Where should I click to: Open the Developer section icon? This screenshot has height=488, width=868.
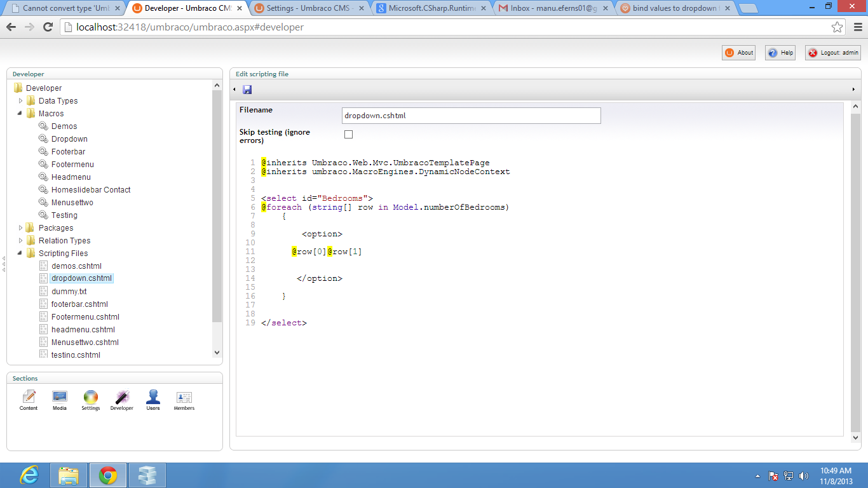(122, 400)
